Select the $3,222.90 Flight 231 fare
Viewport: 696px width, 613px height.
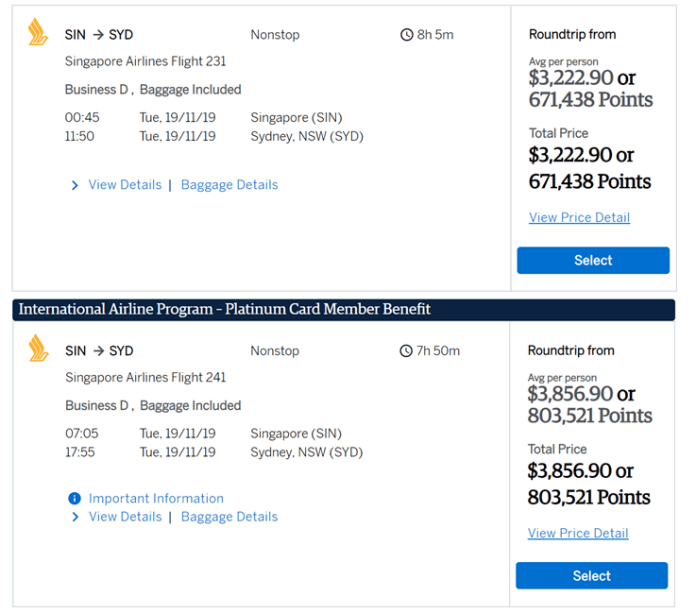[x=593, y=260]
